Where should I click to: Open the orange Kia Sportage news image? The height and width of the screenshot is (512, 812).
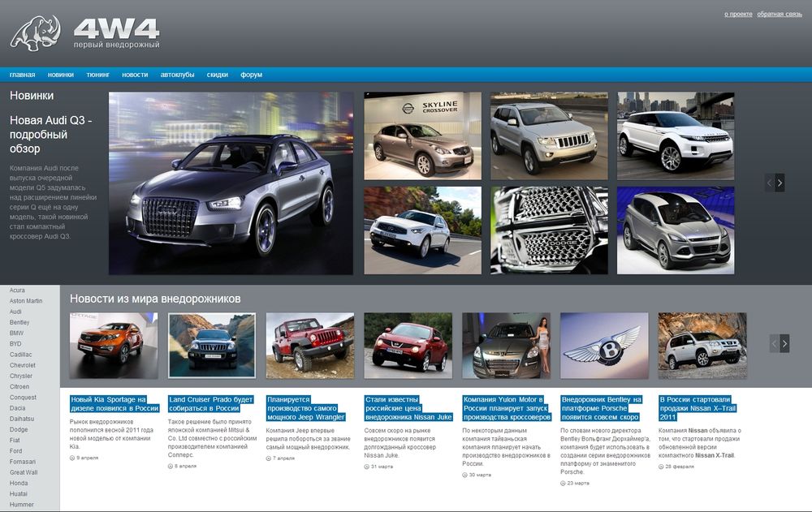[114, 346]
